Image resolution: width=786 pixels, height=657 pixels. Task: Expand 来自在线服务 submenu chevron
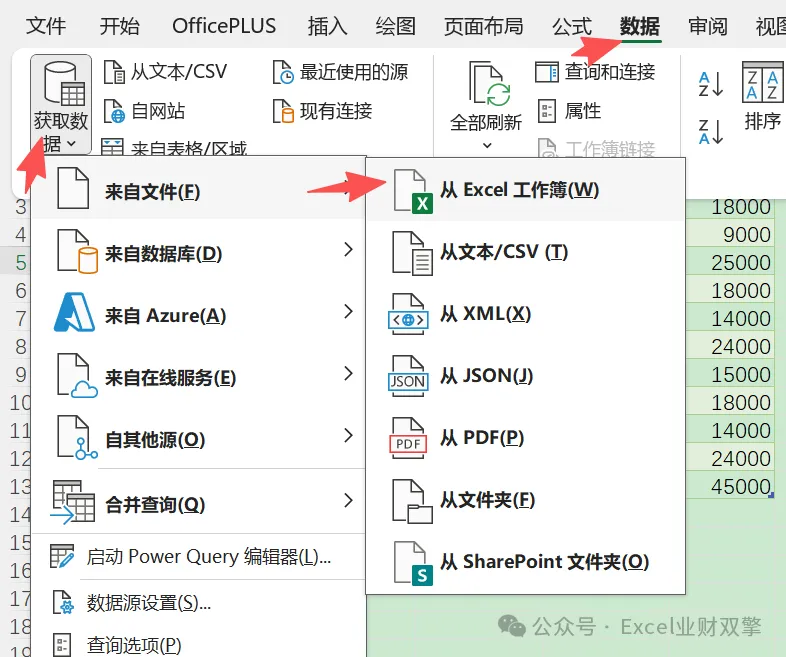click(348, 373)
